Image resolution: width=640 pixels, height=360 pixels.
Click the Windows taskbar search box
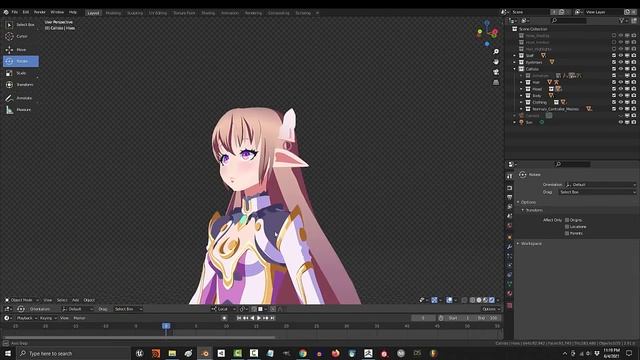pyautogui.click(x=73, y=353)
